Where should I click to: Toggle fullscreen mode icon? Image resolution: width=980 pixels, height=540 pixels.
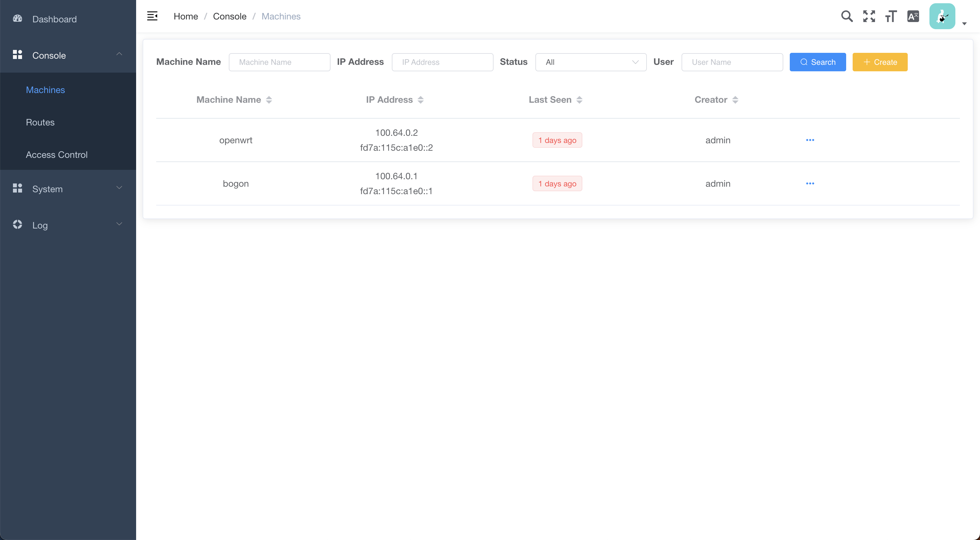coord(869,16)
